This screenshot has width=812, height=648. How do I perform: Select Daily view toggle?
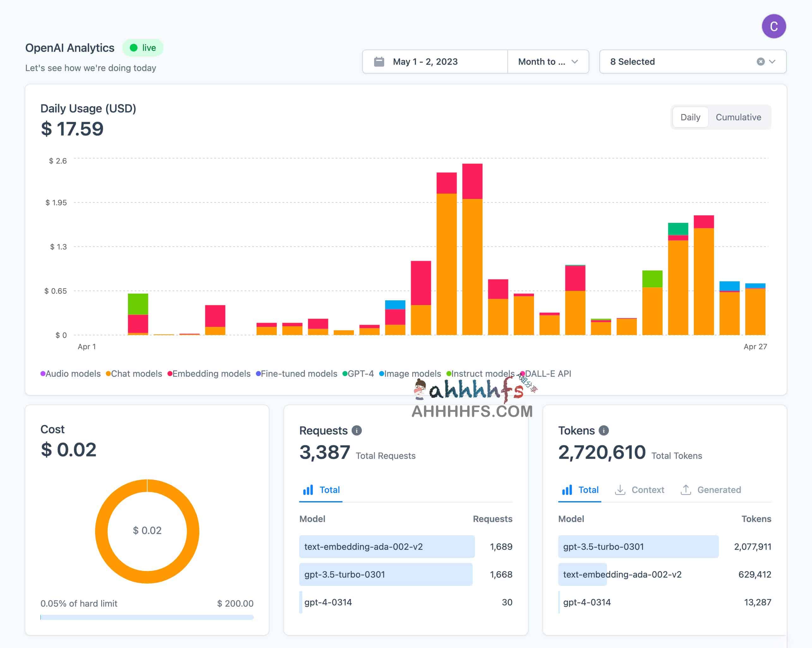[690, 117]
